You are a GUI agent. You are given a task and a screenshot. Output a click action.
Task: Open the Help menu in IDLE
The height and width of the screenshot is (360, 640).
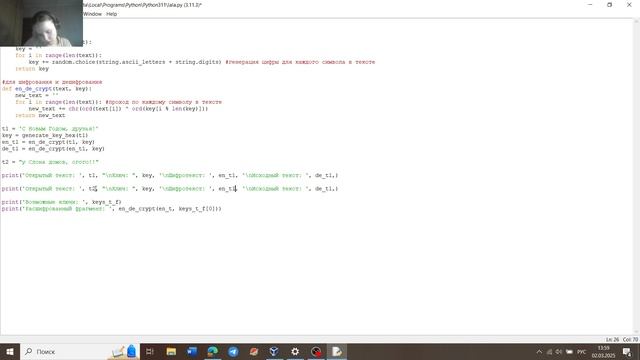[111, 14]
